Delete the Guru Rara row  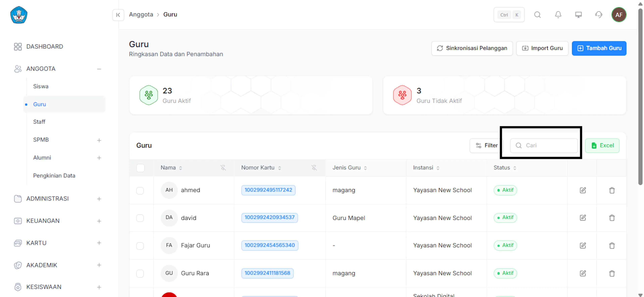[612, 273]
